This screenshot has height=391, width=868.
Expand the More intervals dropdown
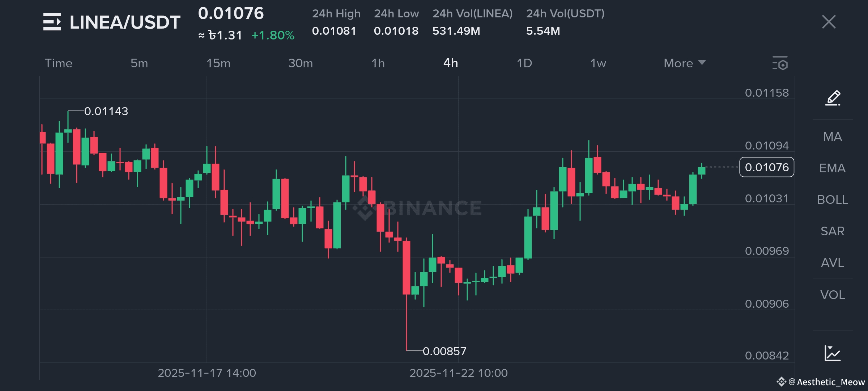point(684,63)
